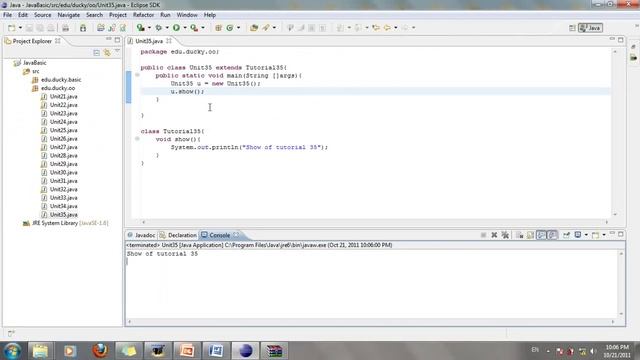640x360 pixels.
Task: Open the Open Console dropdown arrow
Action: click(604, 235)
